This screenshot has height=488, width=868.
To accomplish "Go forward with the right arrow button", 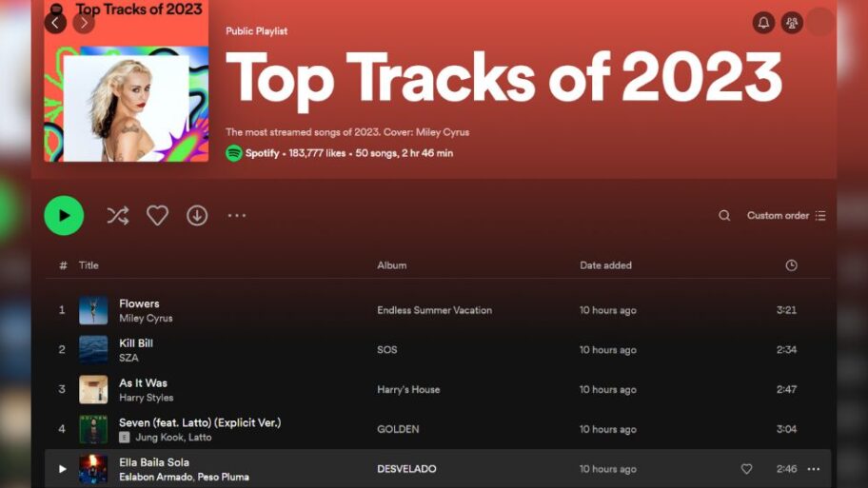I will point(84,23).
